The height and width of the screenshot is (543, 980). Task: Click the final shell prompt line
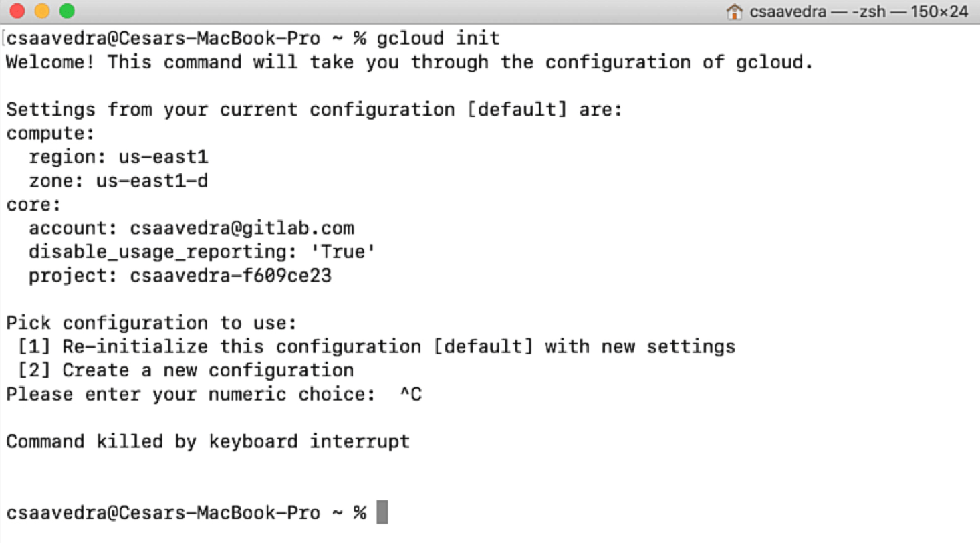click(187, 512)
